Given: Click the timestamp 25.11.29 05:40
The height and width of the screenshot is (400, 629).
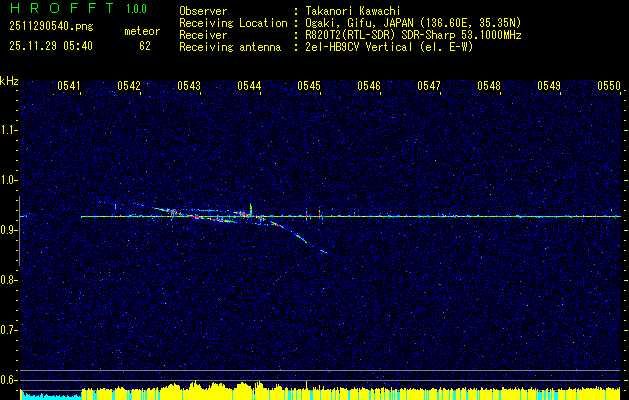Looking at the screenshot, I should point(51,46).
